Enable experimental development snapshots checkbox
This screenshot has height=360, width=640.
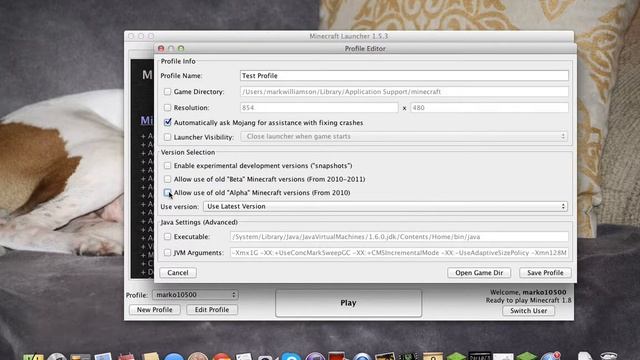167,165
